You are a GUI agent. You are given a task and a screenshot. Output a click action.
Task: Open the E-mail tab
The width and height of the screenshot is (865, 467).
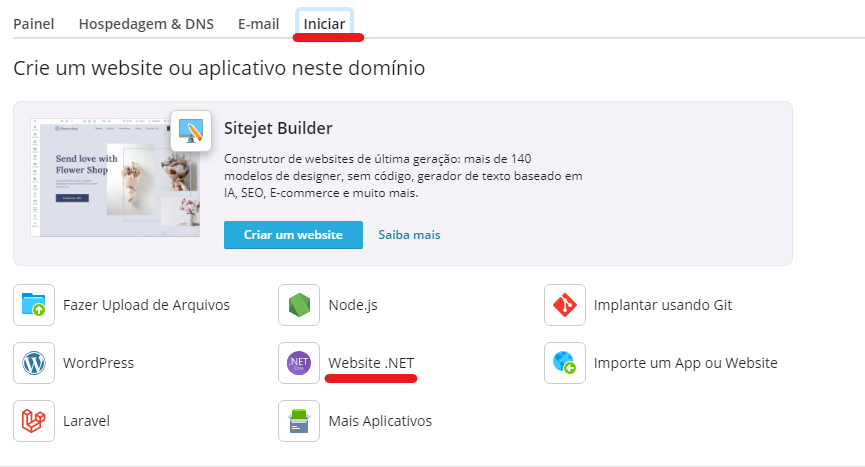[258, 24]
